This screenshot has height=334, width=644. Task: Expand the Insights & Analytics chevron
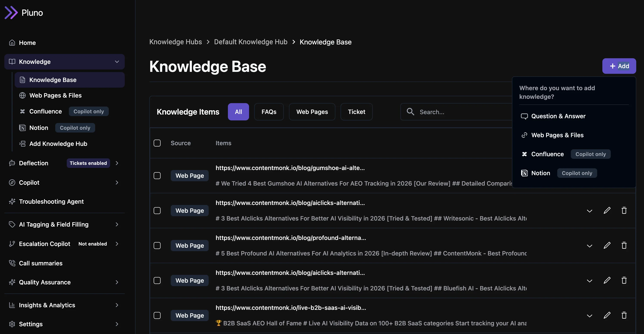[117, 305]
